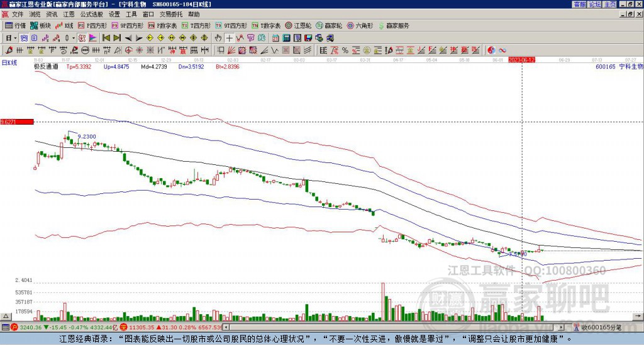The height and width of the screenshot is (345, 644).
Task: Click the up-triangle button beside volume panel
Action: point(6,317)
